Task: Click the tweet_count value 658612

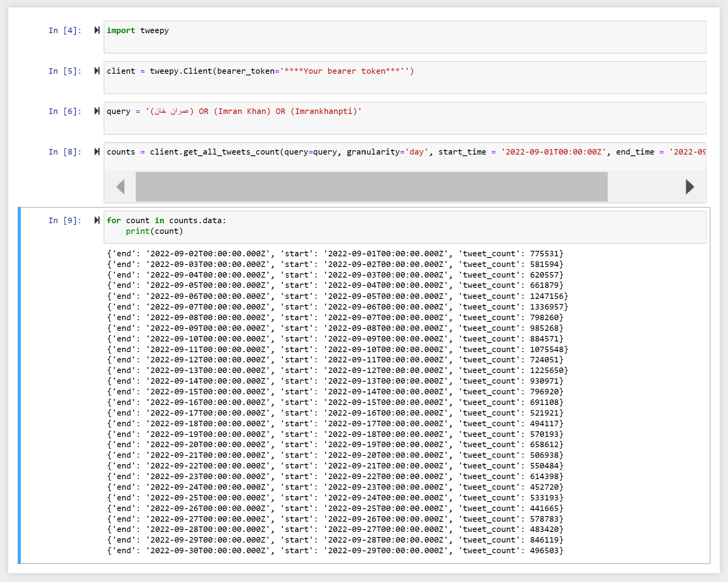Action: point(544,444)
